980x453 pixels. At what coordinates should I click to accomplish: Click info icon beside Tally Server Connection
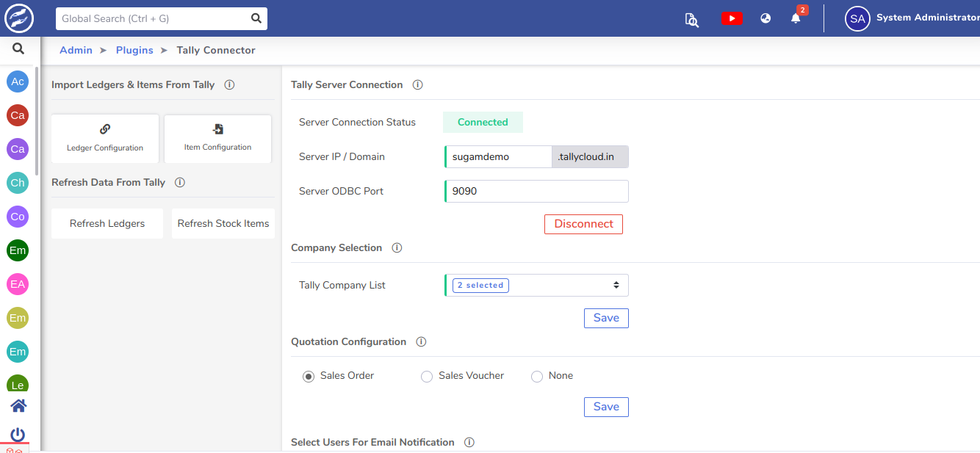click(417, 85)
